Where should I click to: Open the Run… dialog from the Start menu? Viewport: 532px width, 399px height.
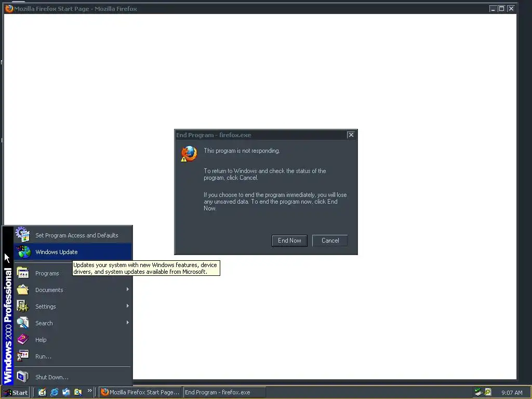[73, 356]
